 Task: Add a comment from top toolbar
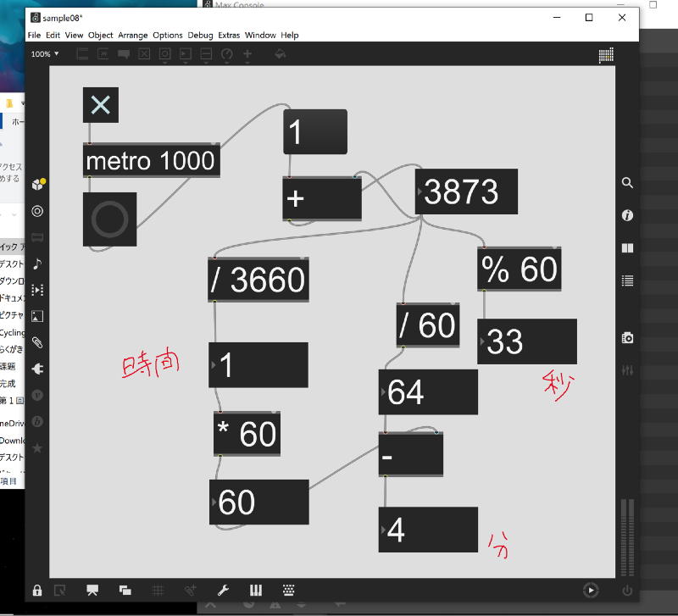pos(124,54)
